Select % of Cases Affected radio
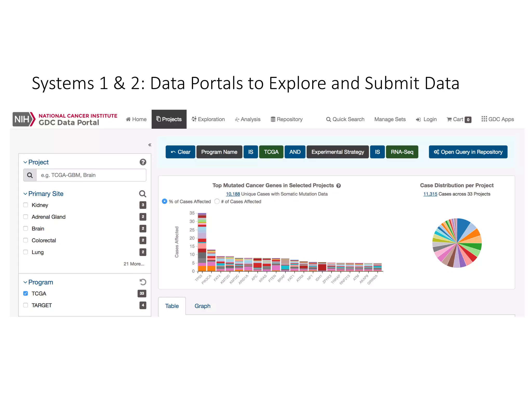Image resolution: width=532 pixels, height=411 pixels. 164,201
